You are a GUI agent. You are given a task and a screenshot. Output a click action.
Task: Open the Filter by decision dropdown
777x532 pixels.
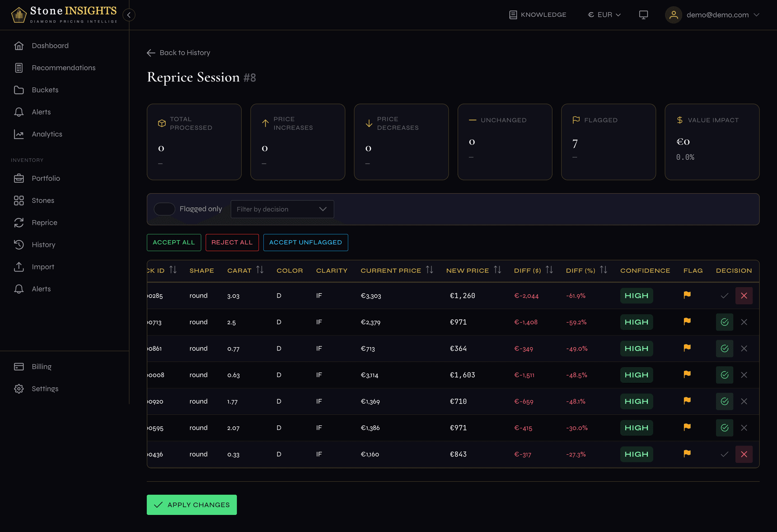point(282,209)
